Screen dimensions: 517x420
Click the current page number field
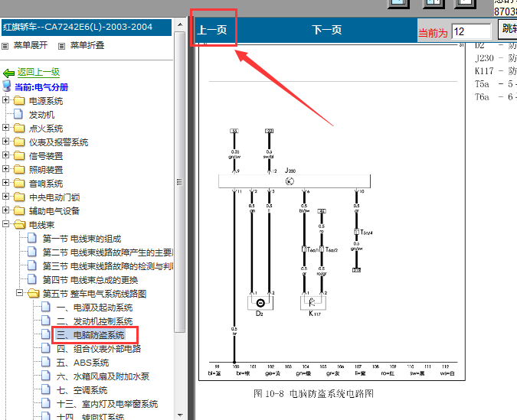click(471, 31)
